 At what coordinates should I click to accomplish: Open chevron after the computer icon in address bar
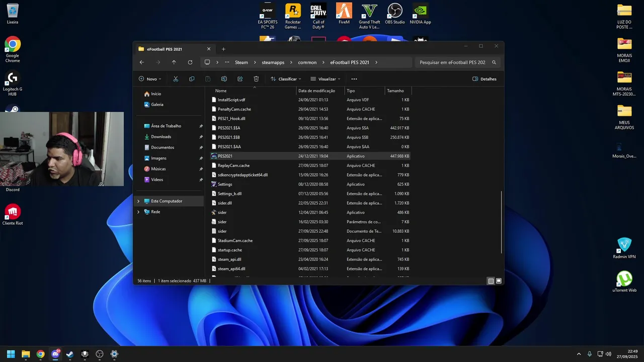(217, 62)
